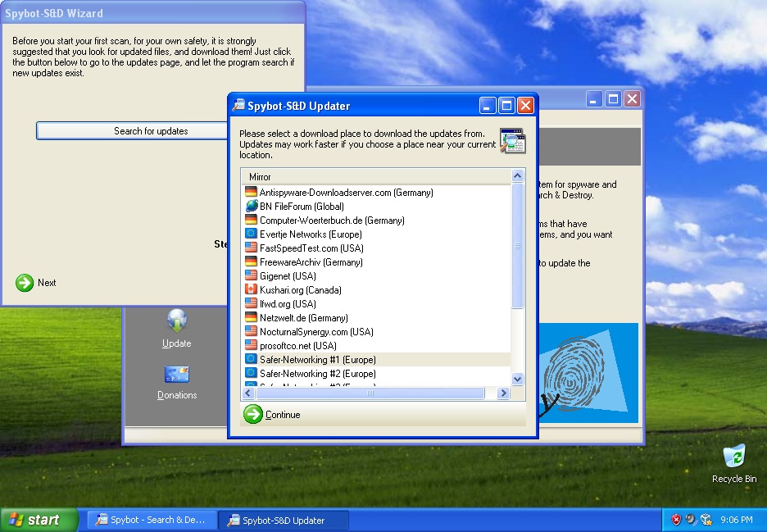
Task: Click the EU flag beside Safer-Networking #2
Action: click(251, 373)
